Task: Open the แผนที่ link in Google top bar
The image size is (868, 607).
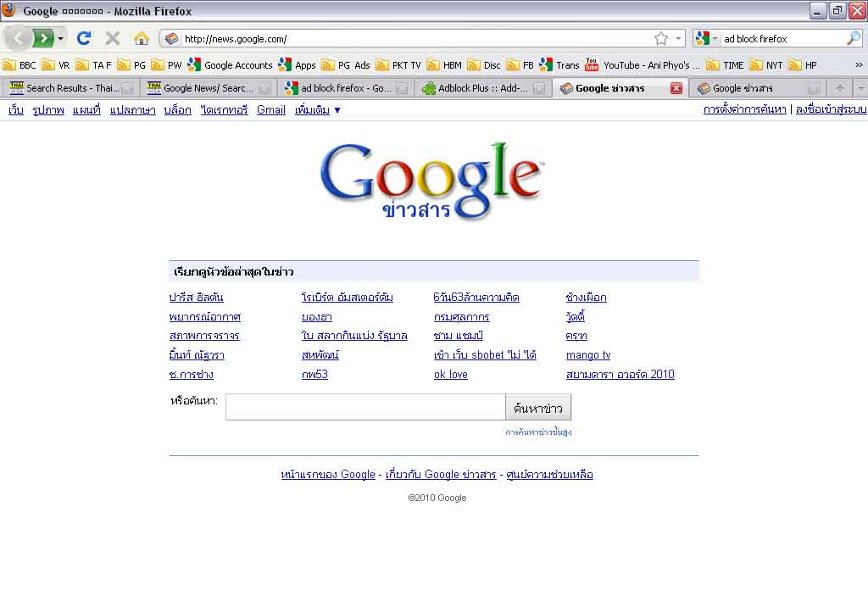Action: (87, 109)
